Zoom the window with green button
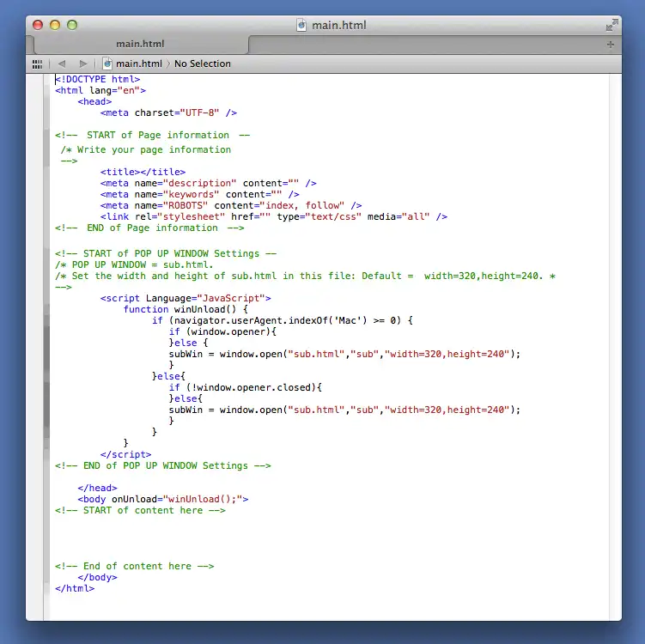Viewport: 645px width, 644px height. (72, 25)
